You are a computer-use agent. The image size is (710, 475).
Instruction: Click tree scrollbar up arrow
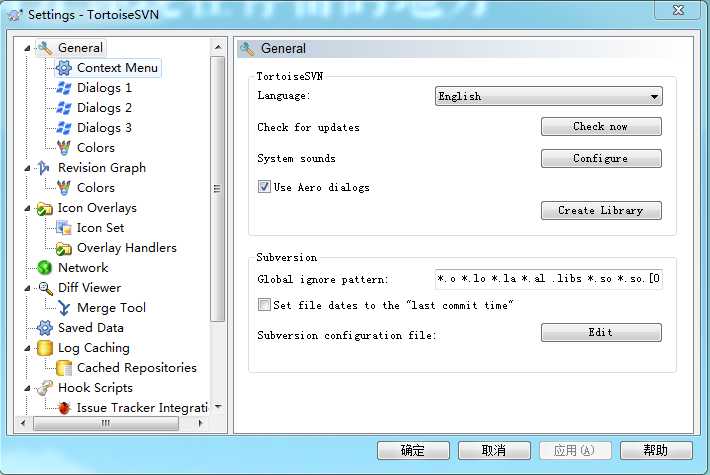point(218,47)
